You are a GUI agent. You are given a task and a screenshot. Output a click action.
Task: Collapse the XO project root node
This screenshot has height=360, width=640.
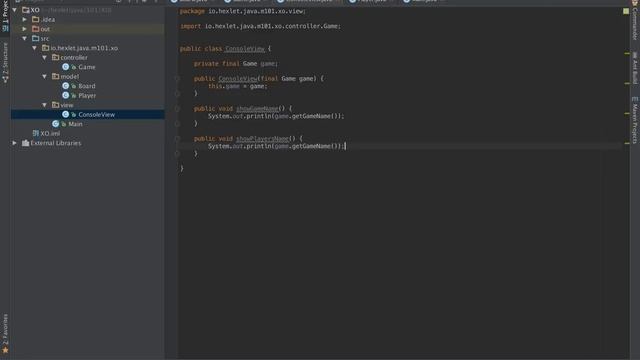[x=15, y=10]
